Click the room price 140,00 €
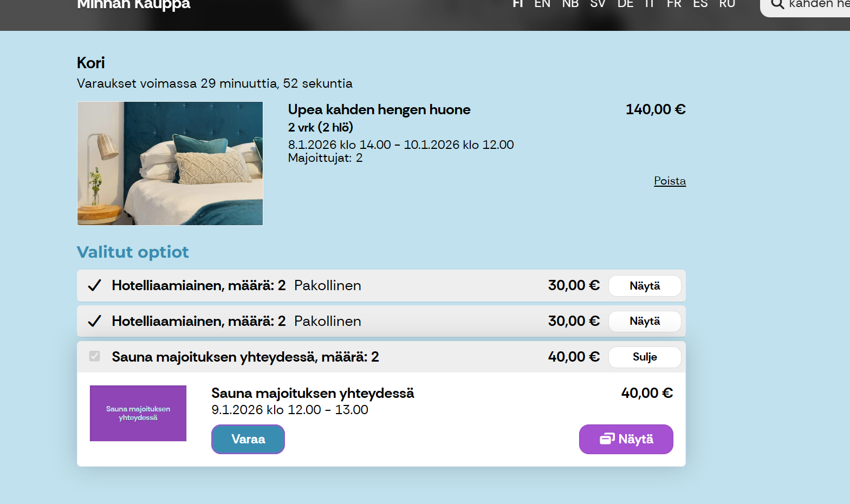The width and height of the screenshot is (850, 504). [x=656, y=109]
